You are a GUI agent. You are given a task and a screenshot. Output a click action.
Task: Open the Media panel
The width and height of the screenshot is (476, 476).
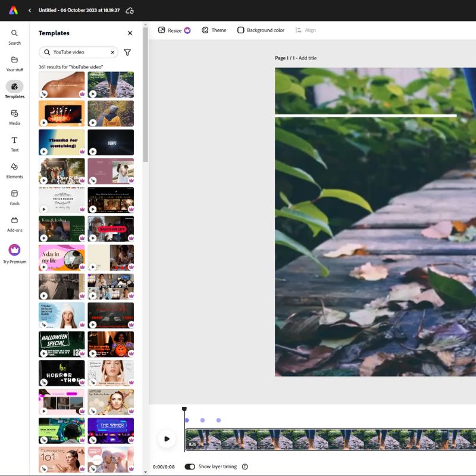14,117
